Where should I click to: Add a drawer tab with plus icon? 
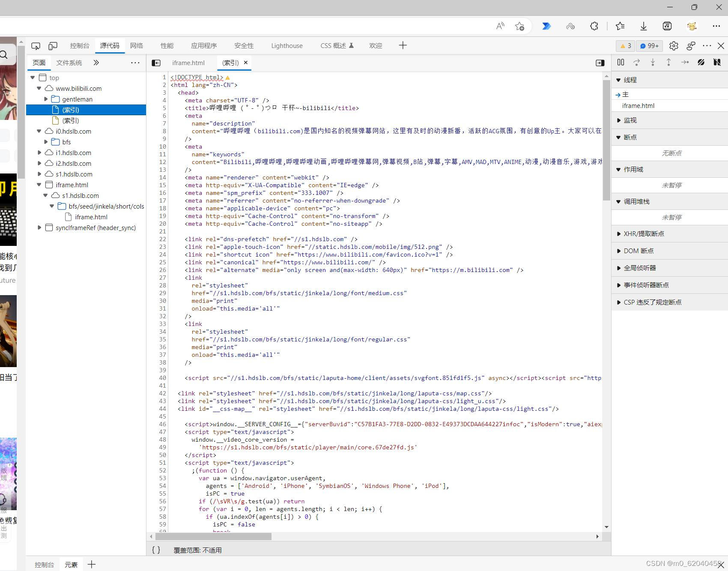[x=92, y=565]
